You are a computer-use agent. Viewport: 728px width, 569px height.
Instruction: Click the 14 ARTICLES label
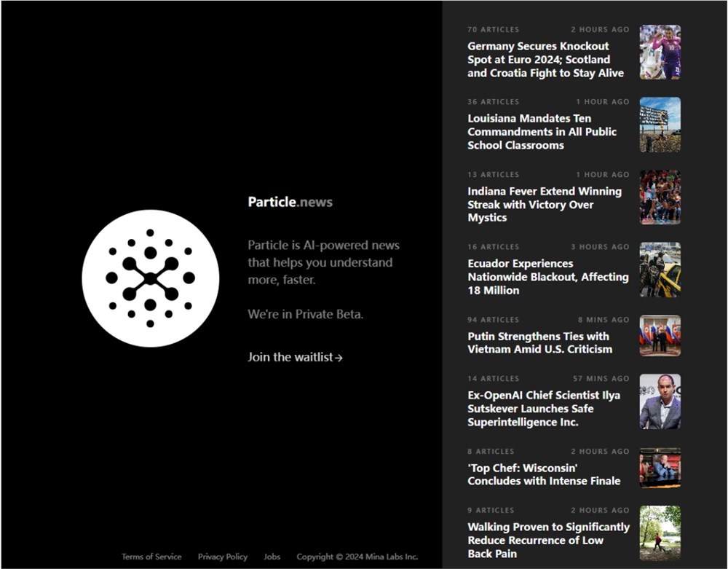pyautogui.click(x=493, y=379)
